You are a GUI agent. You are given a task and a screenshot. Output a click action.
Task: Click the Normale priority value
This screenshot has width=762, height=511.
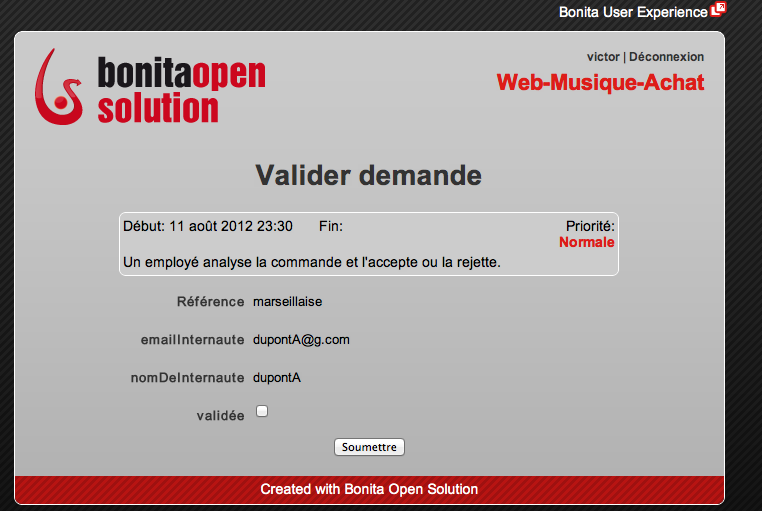[x=586, y=242]
